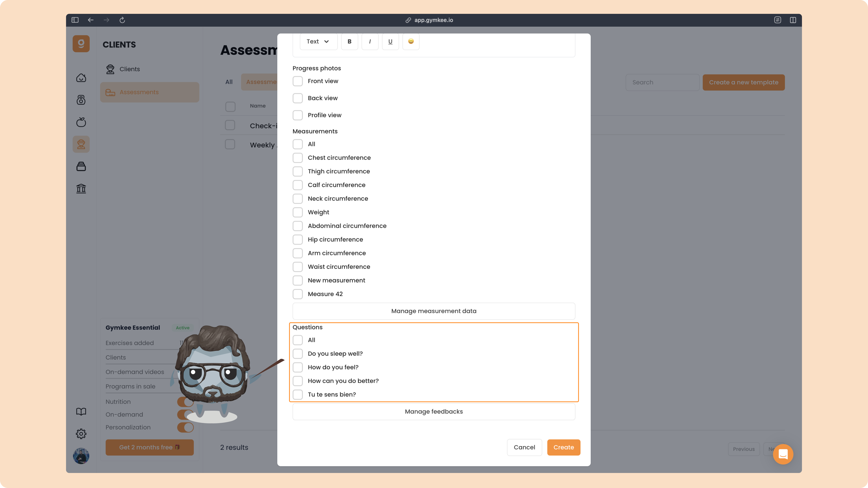Screen dimensions: 868x488
Task: Open the bank finance sidebar icon
Action: pos(81,188)
